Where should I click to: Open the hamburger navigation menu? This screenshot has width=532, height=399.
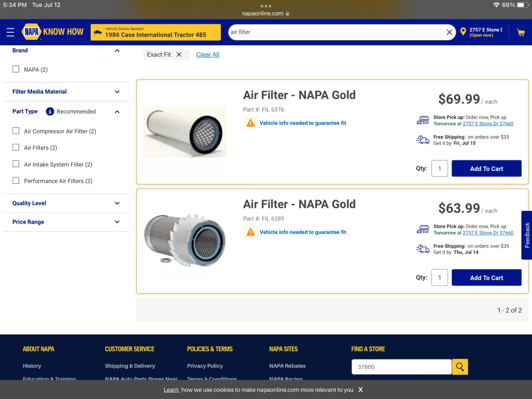coord(10,32)
